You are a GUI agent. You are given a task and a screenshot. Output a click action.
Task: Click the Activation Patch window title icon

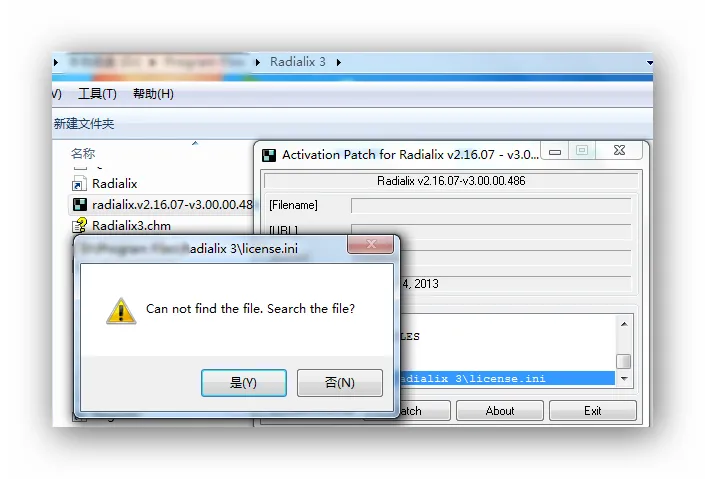point(269,155)
